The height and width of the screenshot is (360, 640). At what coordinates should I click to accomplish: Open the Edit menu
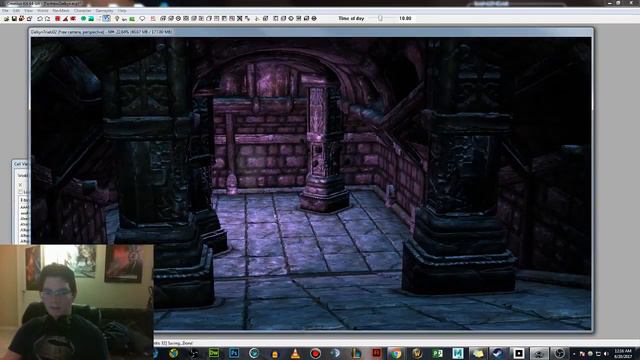(x=17, y=11)
